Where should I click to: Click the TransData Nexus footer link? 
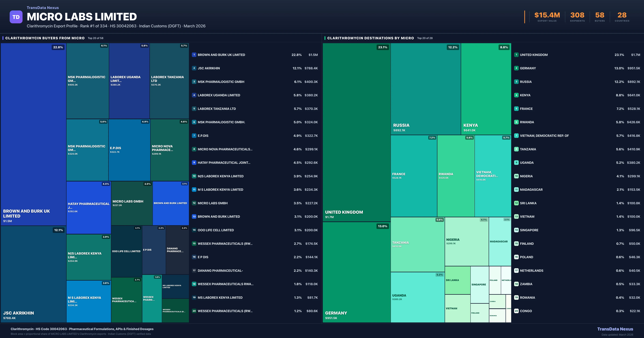pyautogui.click(x=615, y=329)
